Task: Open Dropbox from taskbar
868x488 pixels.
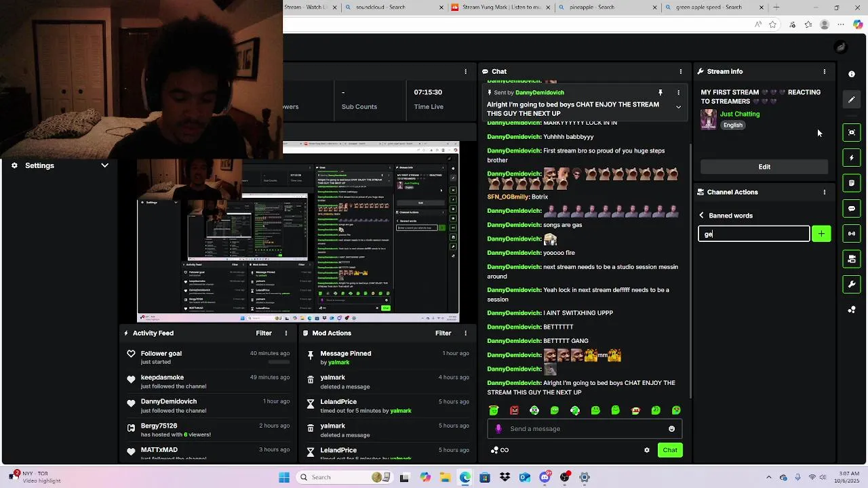Action: click(505, 477)
